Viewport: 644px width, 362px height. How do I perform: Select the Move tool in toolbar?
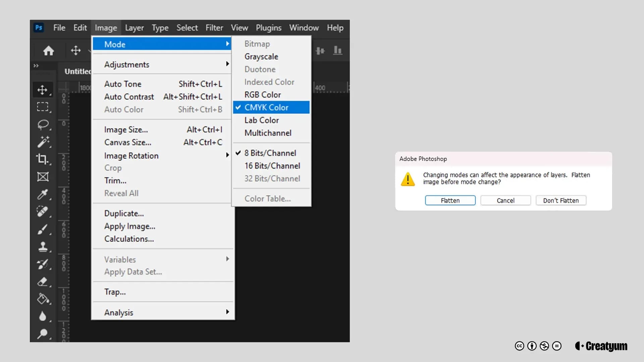(43, 90)
